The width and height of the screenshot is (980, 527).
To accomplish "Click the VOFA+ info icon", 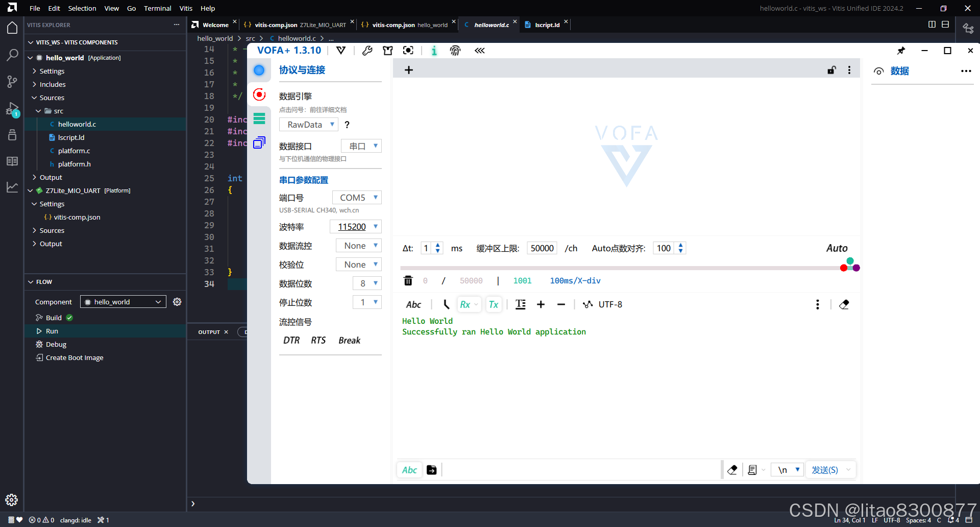I will coord(434,50).
